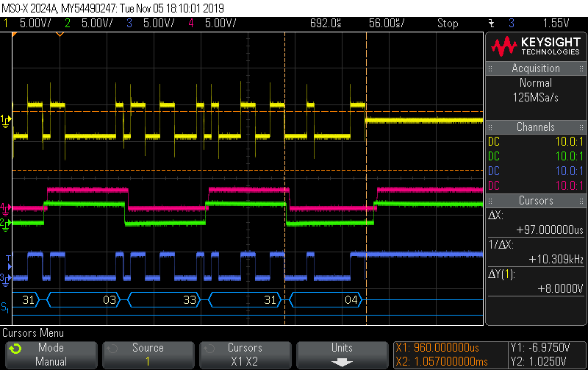Open the Channels panel header

click(x=536, y=127)
